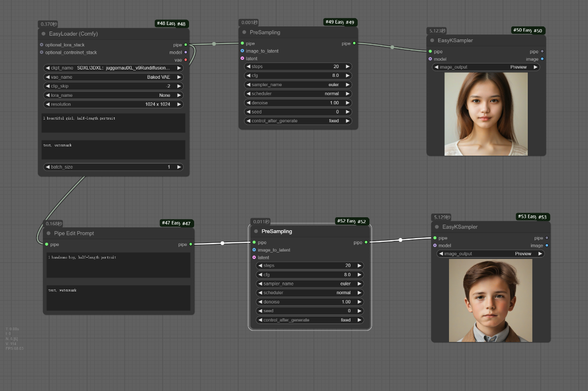Click the denoise 1.00 slider in PreSampling #52
The image size is (588, 391).
(310, 302)
